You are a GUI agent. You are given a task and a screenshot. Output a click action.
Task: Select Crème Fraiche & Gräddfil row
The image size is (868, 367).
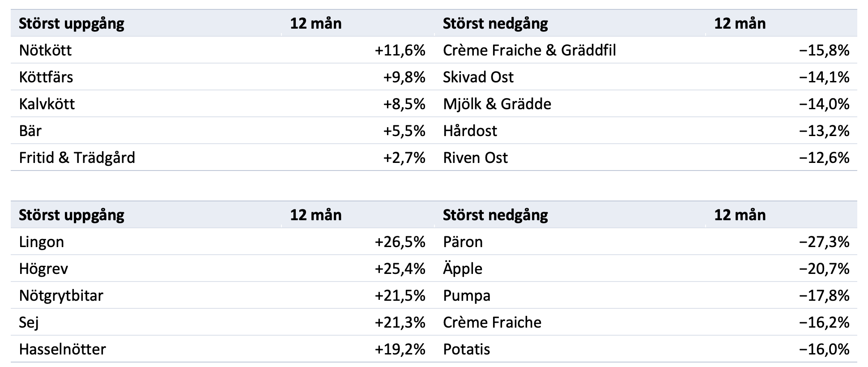[529, 50]
